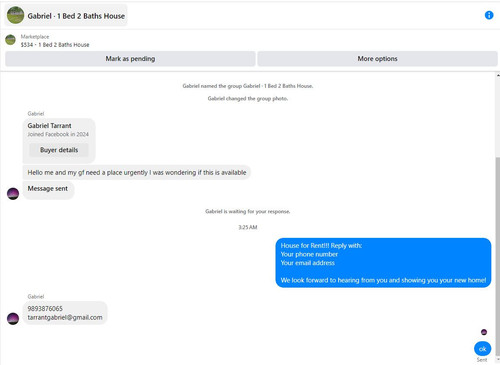Click the small seen-by avatar above the ok message
Viewport: 500px width, 365px height.
coord(484,332)
